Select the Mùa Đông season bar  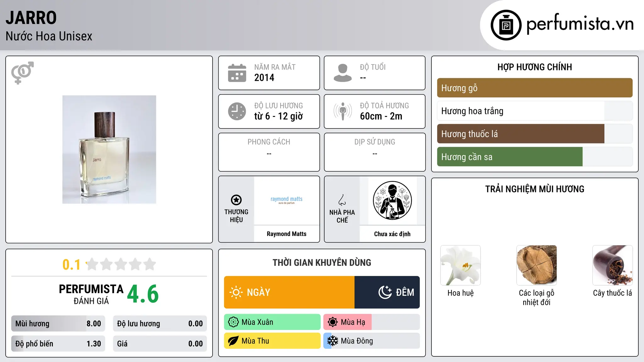pyautogui.click(x=372, y=341)
